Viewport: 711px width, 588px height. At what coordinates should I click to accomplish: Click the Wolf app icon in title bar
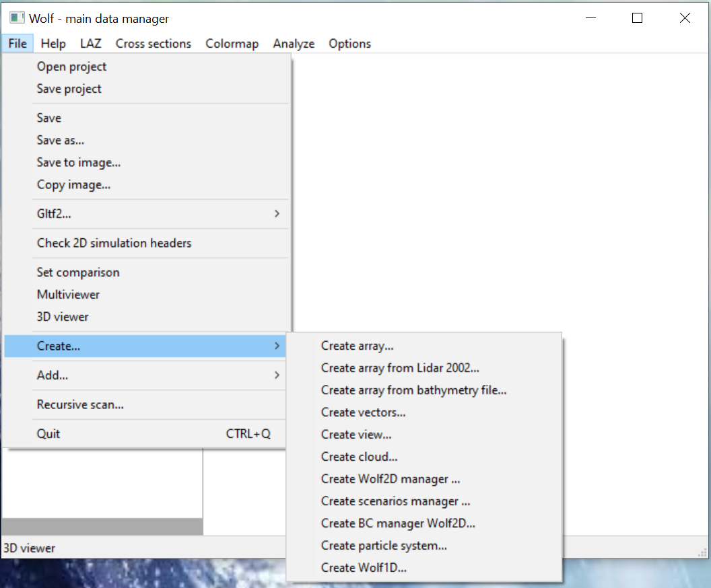tap(17, 18)
